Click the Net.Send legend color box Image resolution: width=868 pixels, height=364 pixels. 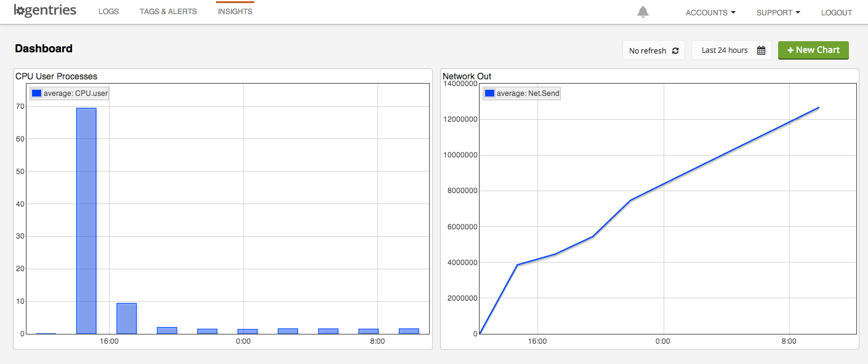coord(490,93)
